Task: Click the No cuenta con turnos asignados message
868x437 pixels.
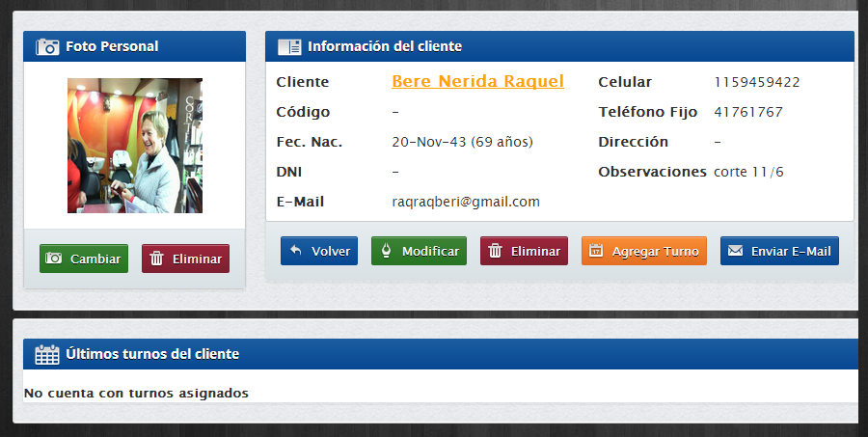Action: click(136, 393)
